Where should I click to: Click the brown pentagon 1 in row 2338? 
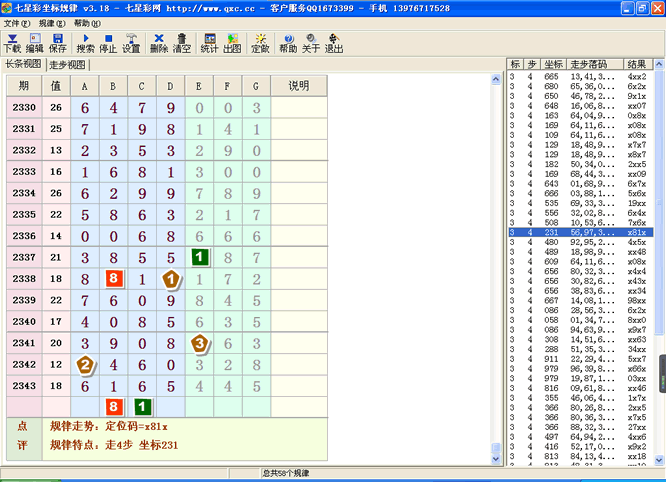(171, 279)
